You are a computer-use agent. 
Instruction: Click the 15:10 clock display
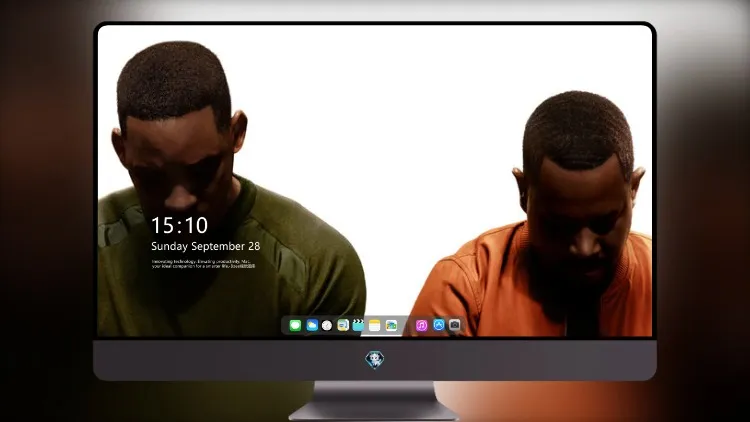[179, 225]
